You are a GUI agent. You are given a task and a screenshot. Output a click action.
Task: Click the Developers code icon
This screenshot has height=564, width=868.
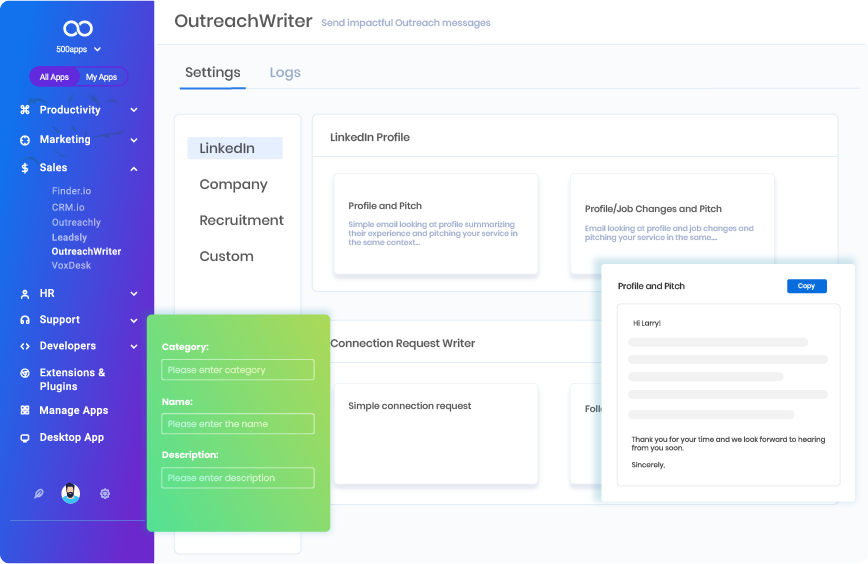(x=25, y=346)
